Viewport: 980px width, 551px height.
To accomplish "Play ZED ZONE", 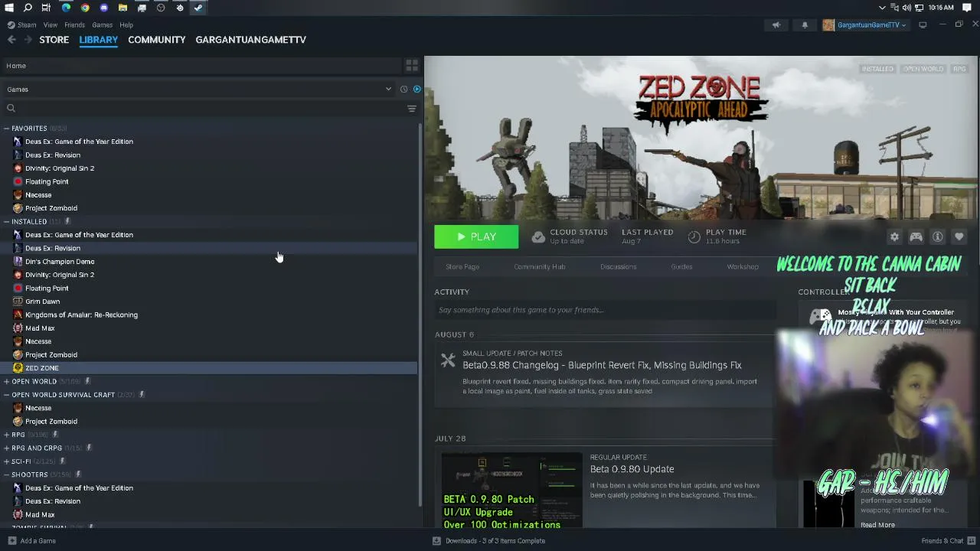I will (x=476, y=237).
